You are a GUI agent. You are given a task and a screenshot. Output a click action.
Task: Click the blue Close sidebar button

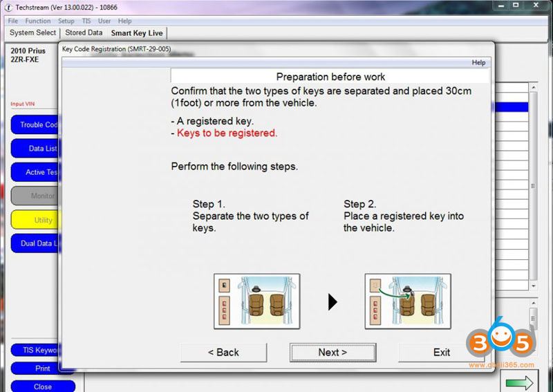(x=43, y=386)
